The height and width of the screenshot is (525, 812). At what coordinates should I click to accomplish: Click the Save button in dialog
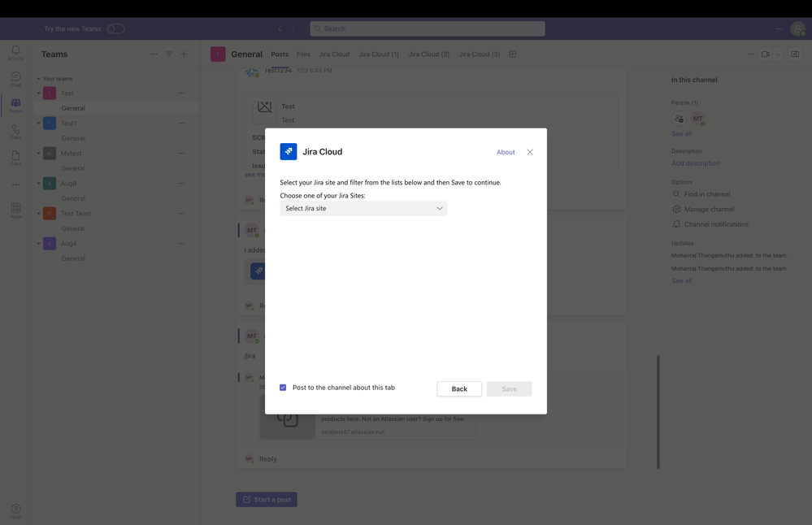[509, 388]
